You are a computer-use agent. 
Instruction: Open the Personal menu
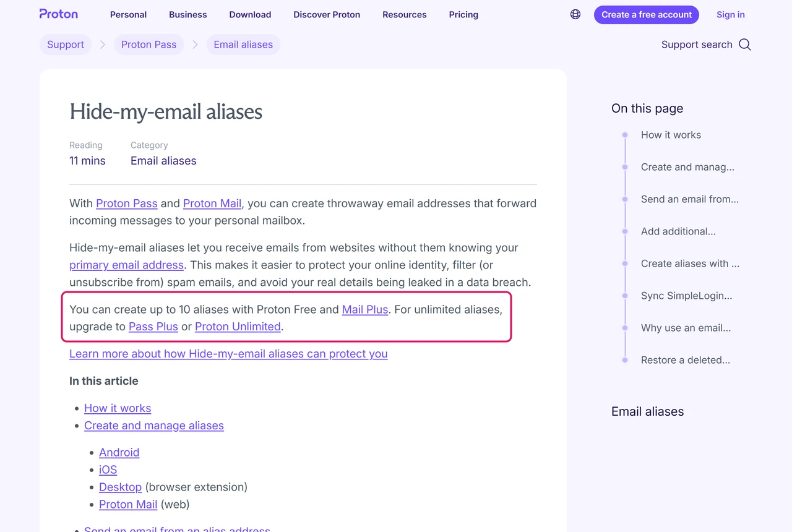click(x=128, y=15)
